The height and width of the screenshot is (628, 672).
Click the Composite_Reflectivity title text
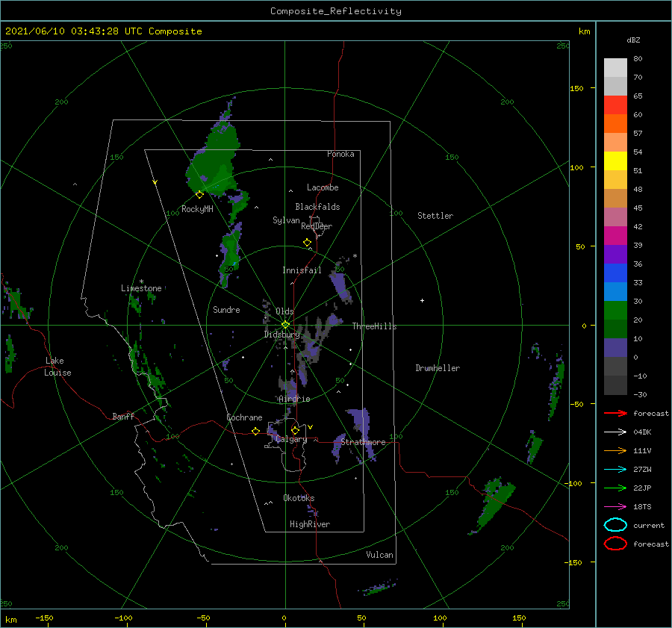click(x=335, y=11)
